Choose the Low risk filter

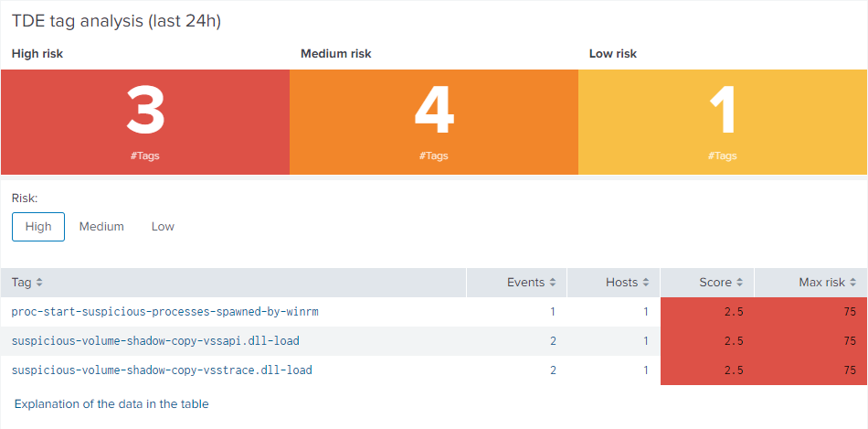tap(163, 227)
